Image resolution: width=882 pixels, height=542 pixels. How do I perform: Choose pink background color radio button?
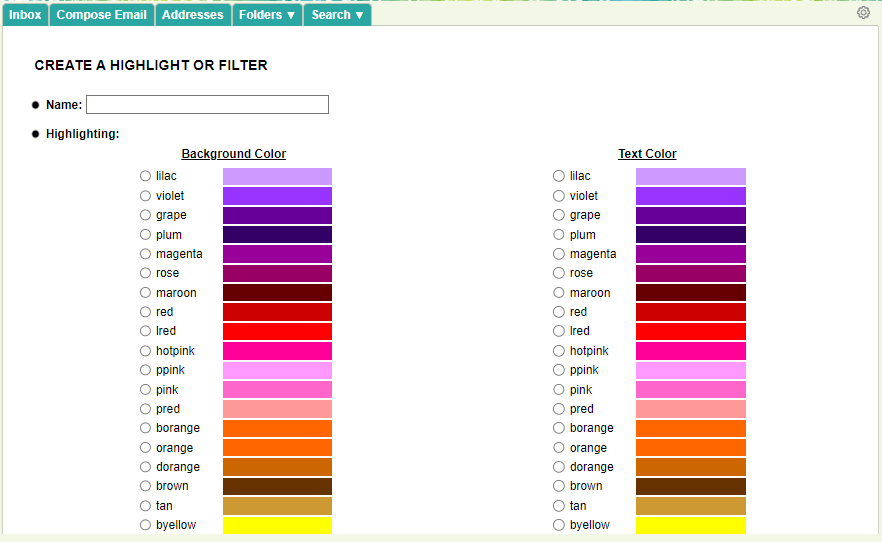[x=146, y=390]
